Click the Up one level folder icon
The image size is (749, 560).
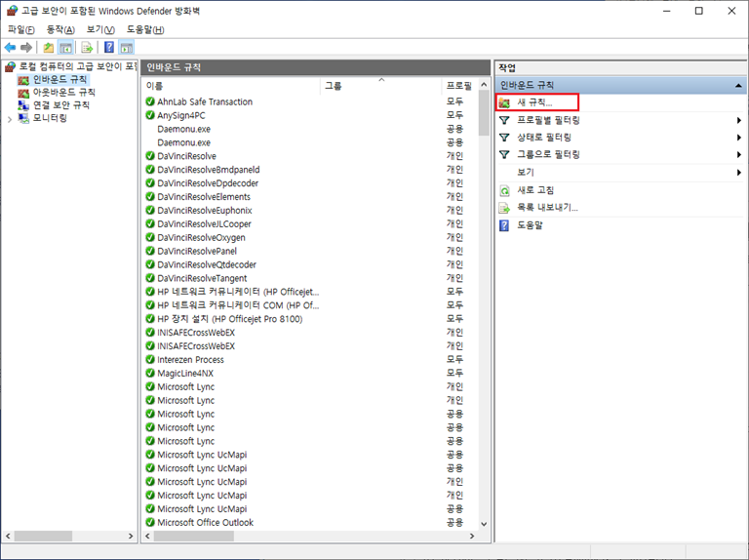[x=48, y=47]
